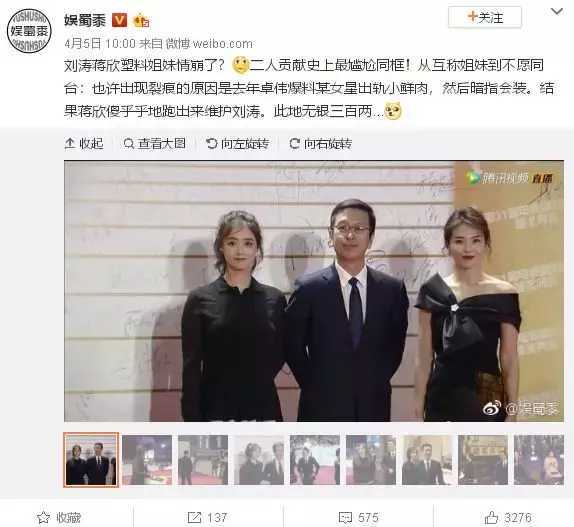
Task: Click the 娱蜀黍 account name
Action: [x=85, y=20]
